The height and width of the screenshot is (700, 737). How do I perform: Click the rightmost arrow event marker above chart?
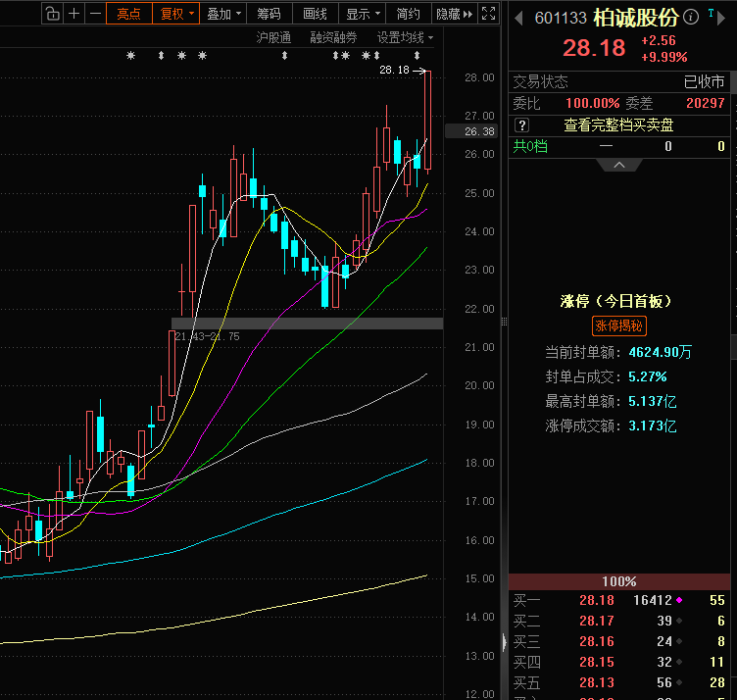417,56
